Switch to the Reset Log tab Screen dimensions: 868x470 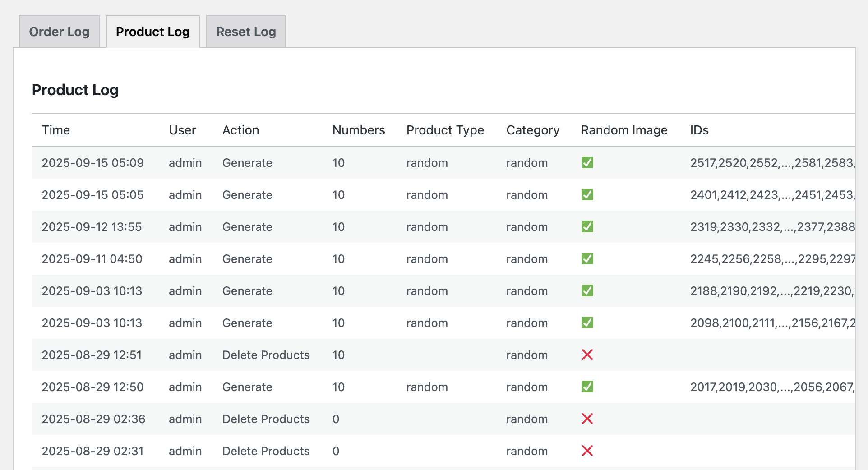pyautogui.click(x=246, y=32)
